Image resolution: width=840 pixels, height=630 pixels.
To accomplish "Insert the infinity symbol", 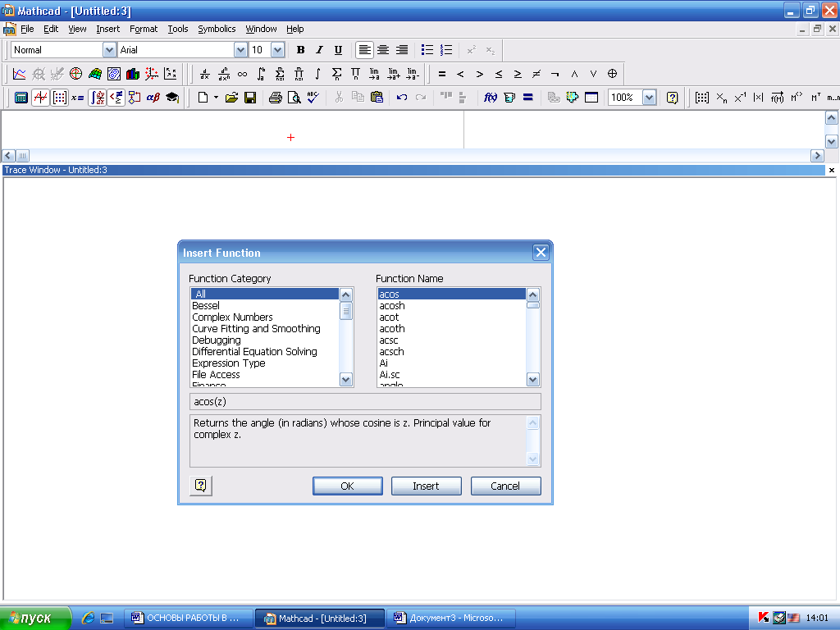I will [x=242, y=74].
